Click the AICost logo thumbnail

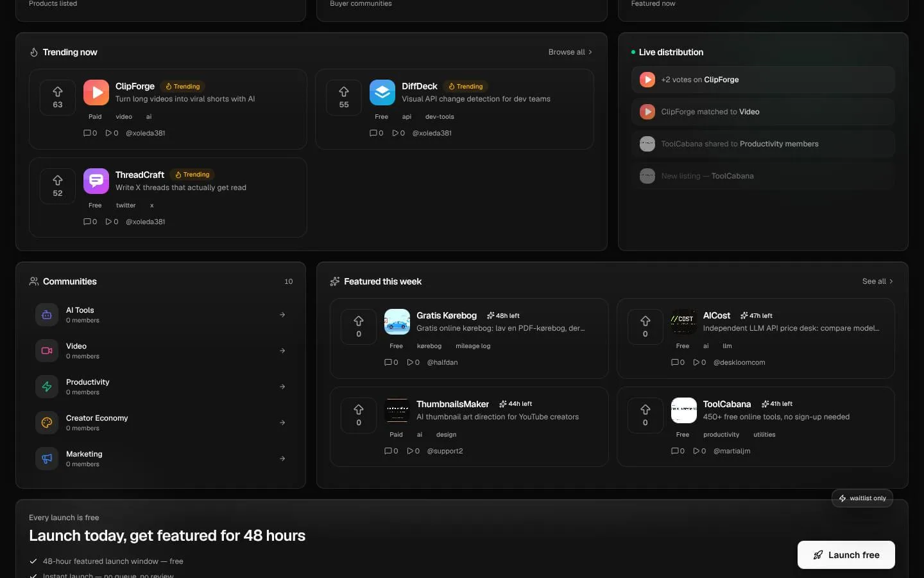(684, 322)
